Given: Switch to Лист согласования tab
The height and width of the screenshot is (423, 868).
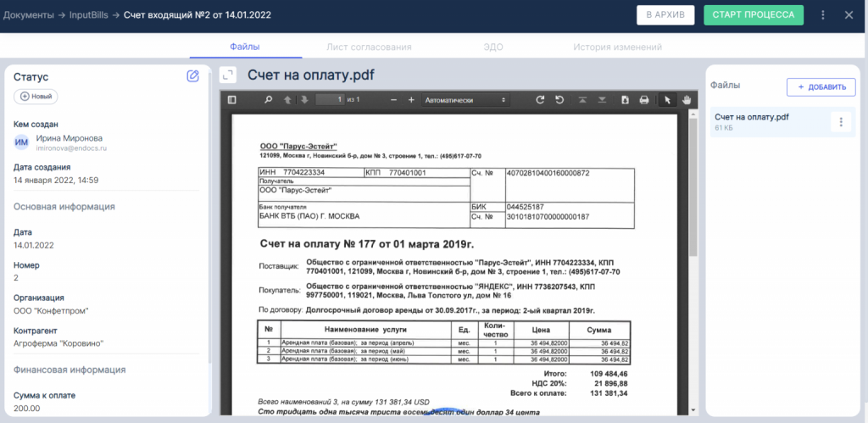Looking at the screenshot, I should click(x=369, y=47).
